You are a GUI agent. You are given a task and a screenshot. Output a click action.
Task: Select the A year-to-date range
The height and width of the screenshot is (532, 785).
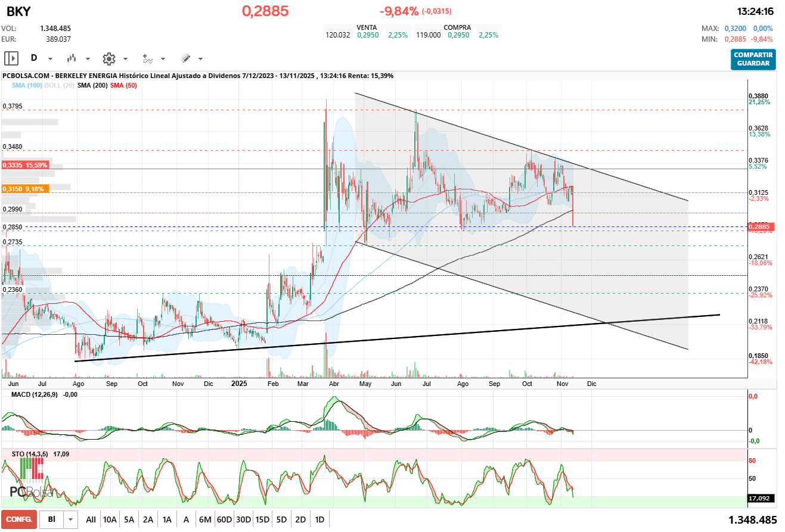(x=186, y=519)
